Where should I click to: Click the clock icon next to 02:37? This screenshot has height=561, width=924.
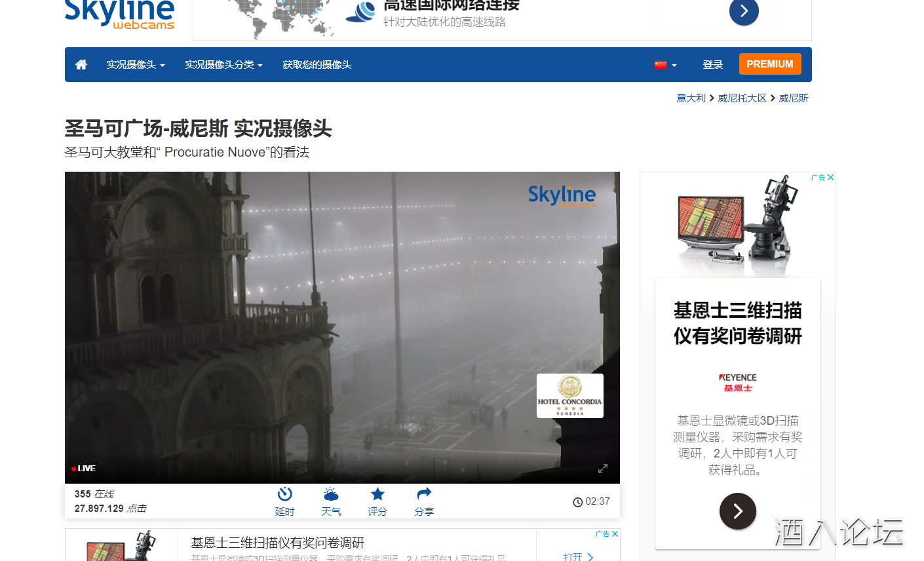(x=577, y=501)
